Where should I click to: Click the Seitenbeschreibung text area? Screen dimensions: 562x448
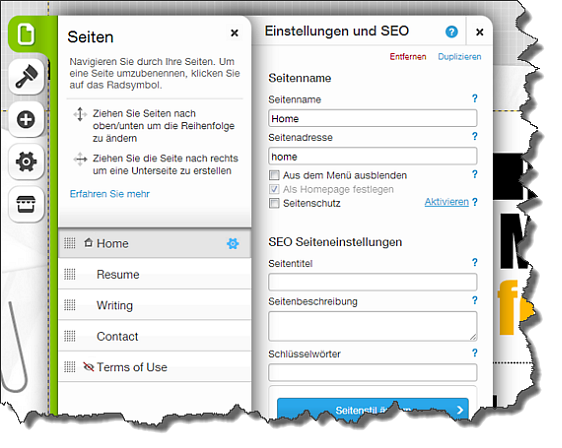(x=373, y=326)
